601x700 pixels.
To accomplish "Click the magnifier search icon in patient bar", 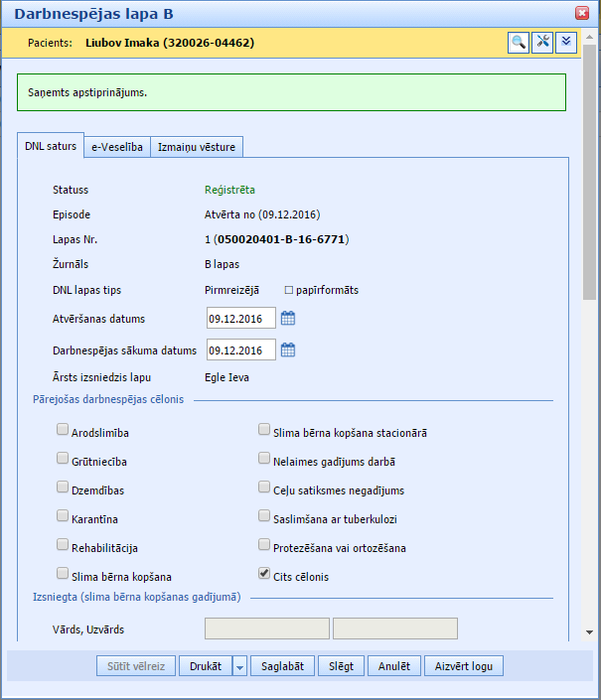I will click(519, 42).
